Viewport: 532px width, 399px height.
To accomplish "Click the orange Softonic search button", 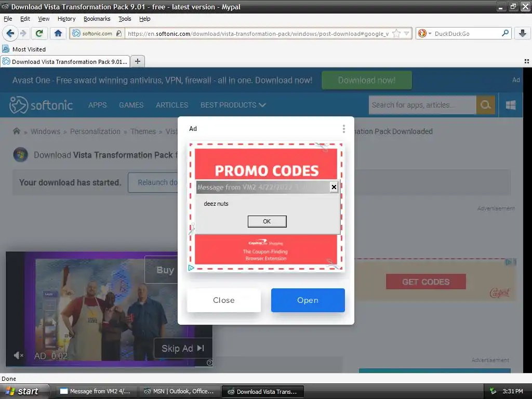I will click(486, 105).
